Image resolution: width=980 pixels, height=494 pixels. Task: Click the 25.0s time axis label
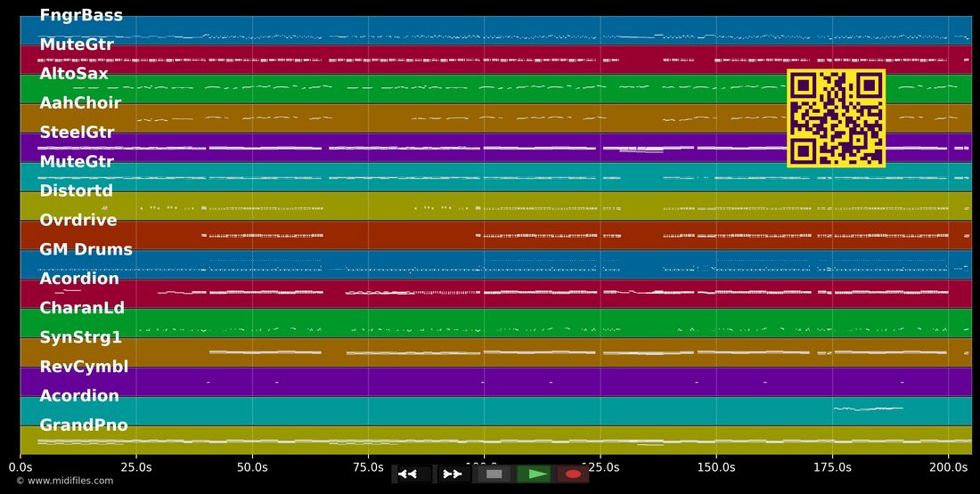[x=136, y=466]
